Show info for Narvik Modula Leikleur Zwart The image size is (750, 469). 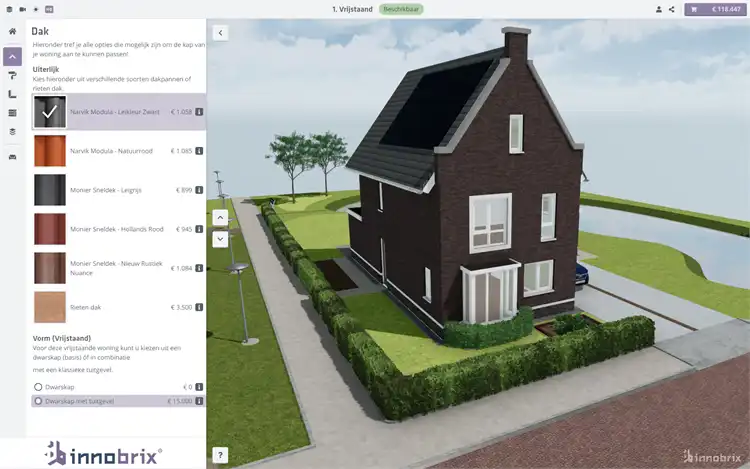click(199, 112)
